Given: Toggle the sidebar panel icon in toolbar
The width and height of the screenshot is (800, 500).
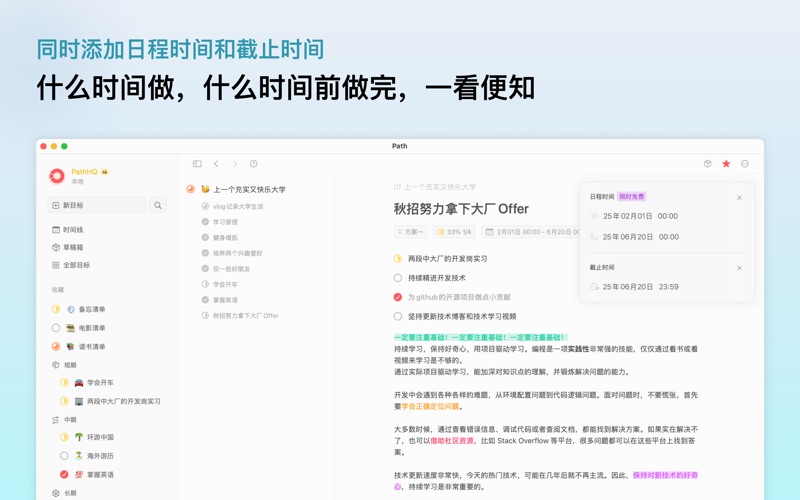Looking at the screenshot, I should tap(197, 164).
